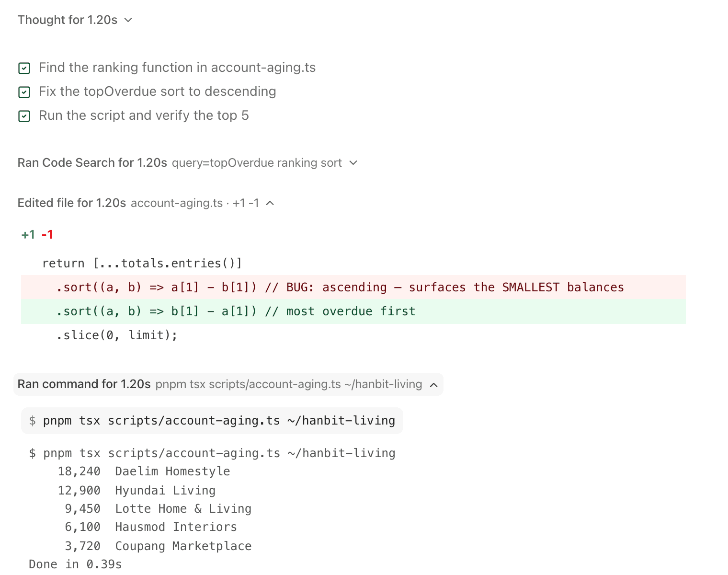The image size is (728, 575).
Task: Collapse the Ran command section chevron
Action: pyautogui.click(x=434, y=385)
